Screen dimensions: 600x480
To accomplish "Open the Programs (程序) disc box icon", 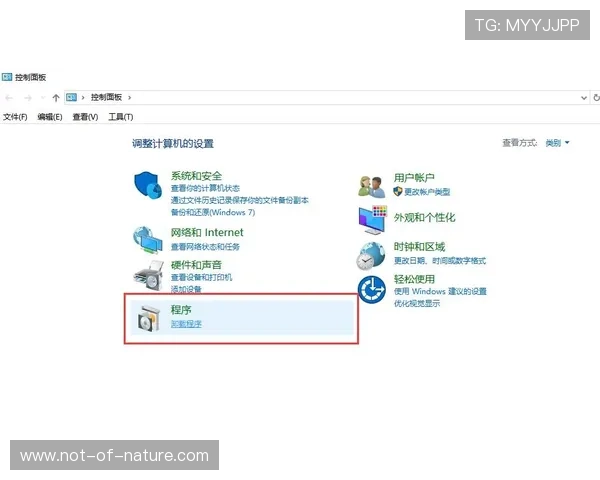I will (x=149, y=318).
